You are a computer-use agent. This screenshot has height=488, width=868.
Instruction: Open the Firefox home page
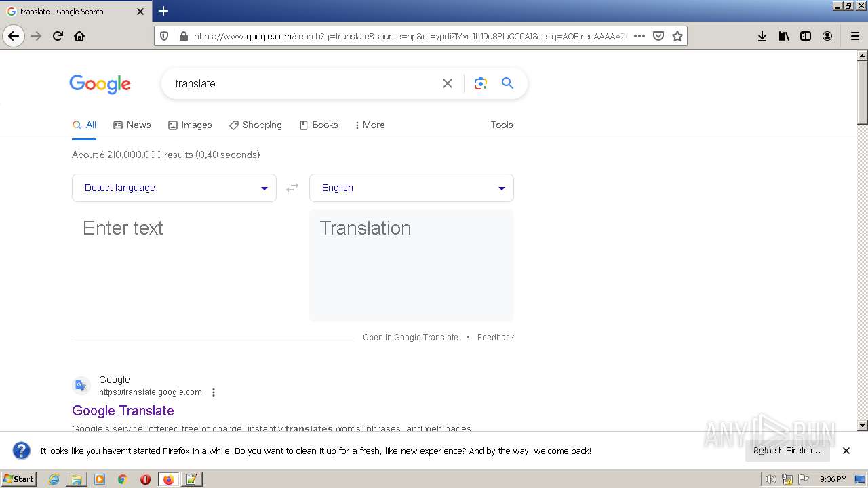(x=79, y=36)
